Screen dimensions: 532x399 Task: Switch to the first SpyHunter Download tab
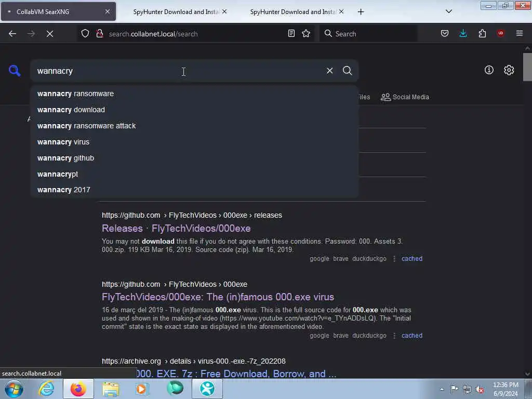pyautogui.click(x=176, y=12)
